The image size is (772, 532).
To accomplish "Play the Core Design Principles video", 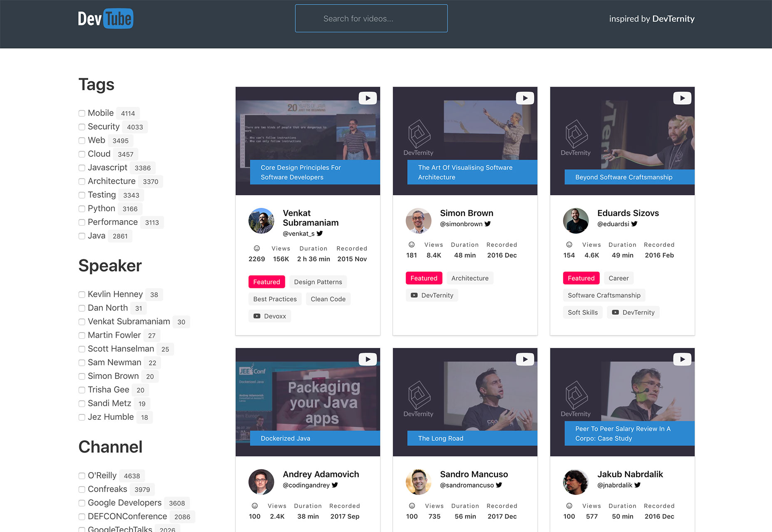I will (368, 98).
